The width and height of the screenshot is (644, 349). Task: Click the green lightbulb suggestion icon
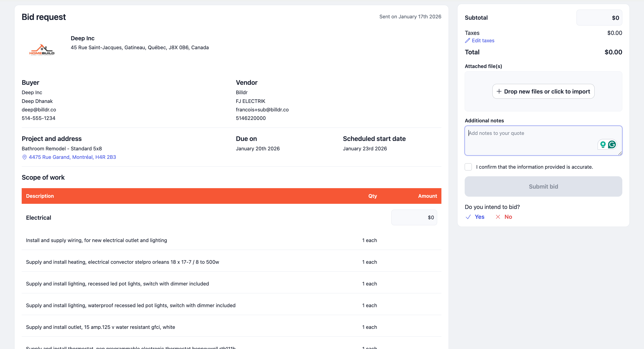(x=603, y=144)
